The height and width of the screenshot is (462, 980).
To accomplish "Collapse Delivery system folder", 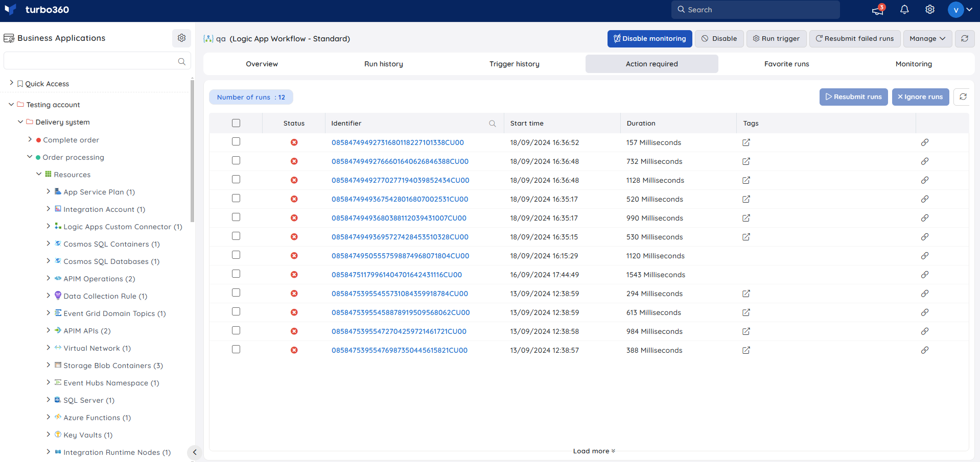I will point(20,121).
